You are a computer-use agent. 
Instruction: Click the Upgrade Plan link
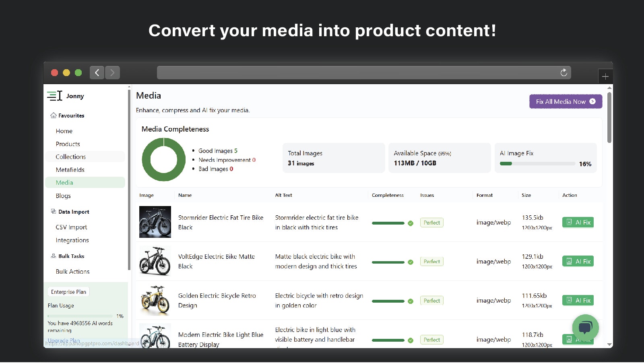[64, 340]
